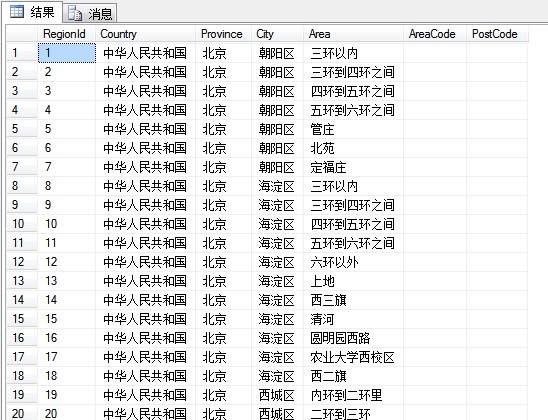Click Area cell 四环到五环之间 in row 3
The width and height of the screenshot is (548, 420).
point(353,91)
